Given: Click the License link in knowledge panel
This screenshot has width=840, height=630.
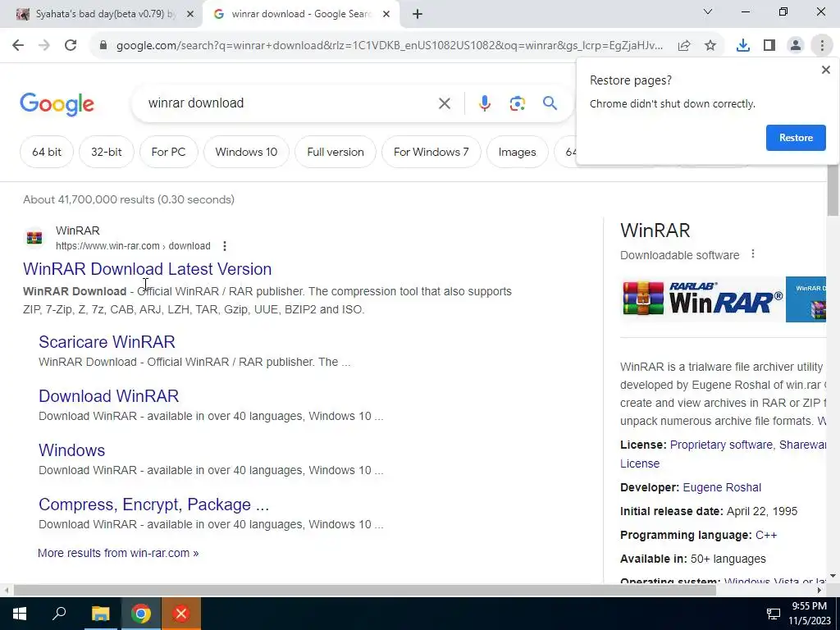Looking at the screenshot, I should [x=640, y=463].
